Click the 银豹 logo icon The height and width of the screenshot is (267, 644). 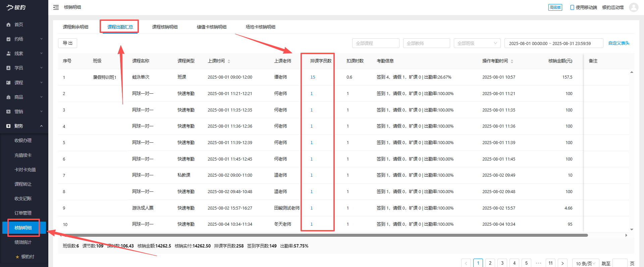[x=16, y=7]
